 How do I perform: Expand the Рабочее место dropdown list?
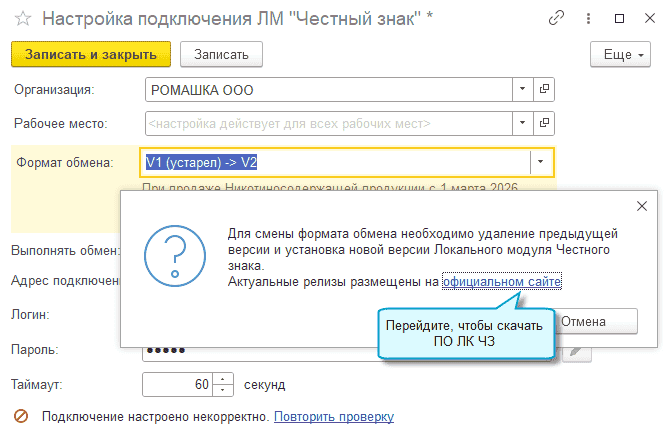click(x=522, y=124)
